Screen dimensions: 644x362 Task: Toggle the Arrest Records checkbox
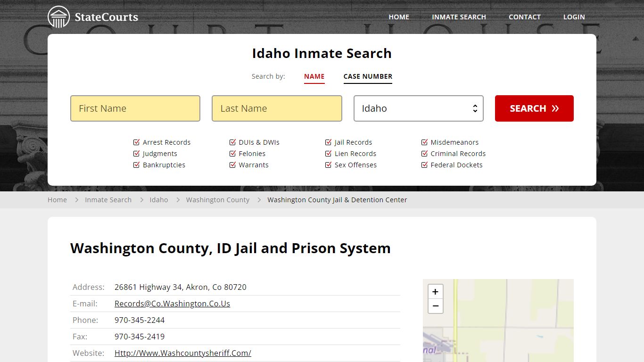pyautogui.click(x=137, y=142)
